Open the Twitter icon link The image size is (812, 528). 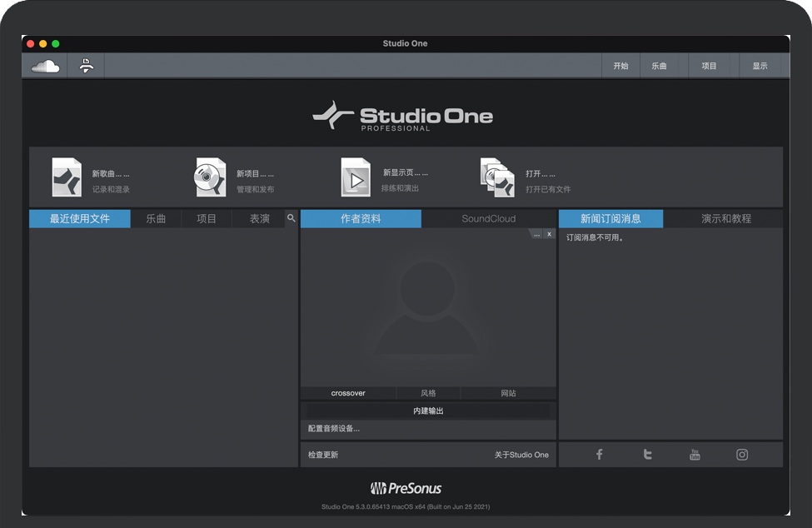click(x=647, y=455)
